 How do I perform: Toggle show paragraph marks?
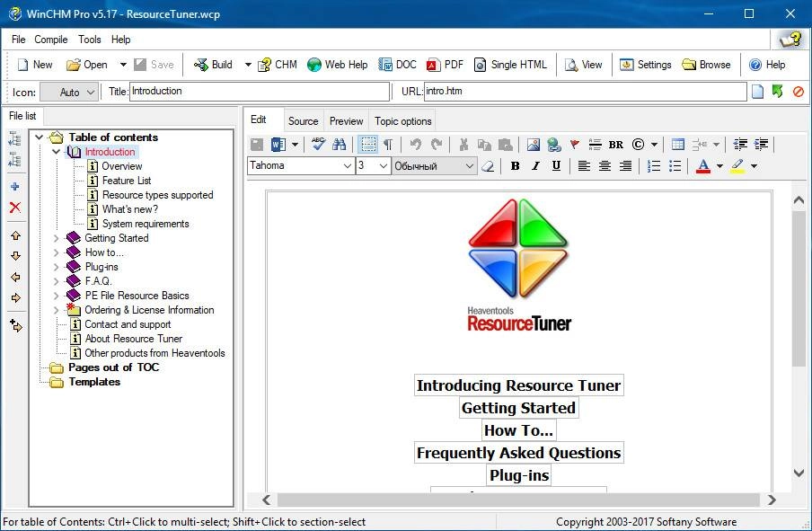388,145
